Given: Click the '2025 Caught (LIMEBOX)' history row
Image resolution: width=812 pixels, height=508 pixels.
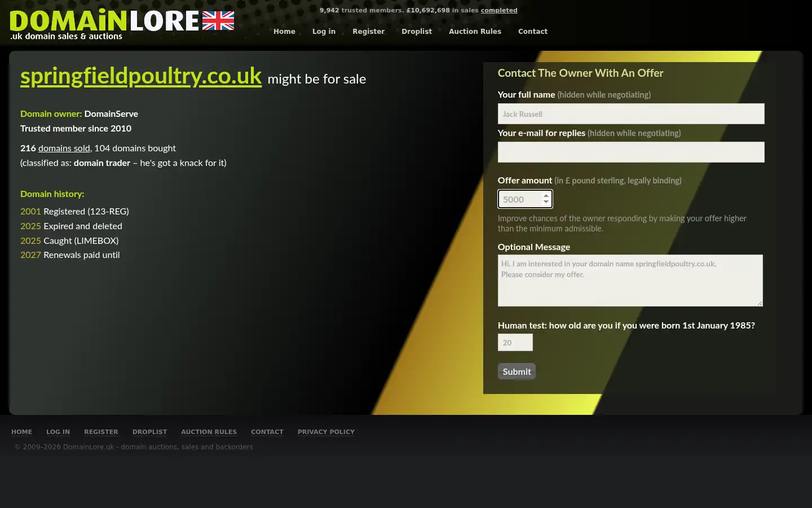Looking at the screenshot, I should 69,240.
